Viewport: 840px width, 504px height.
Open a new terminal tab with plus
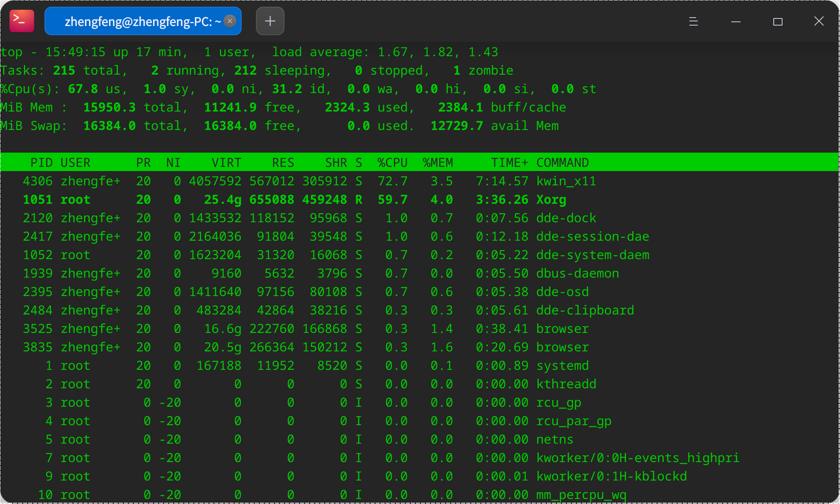270,21
